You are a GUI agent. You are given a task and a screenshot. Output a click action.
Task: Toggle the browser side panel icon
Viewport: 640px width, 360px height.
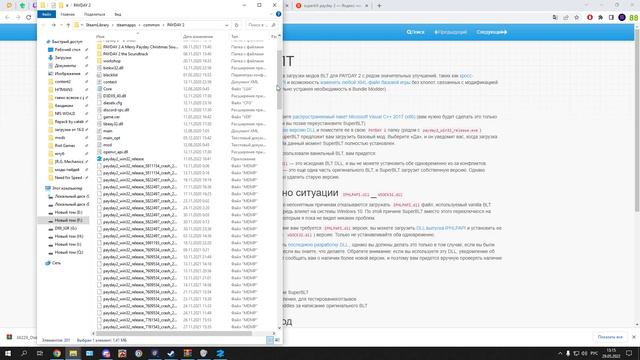coord(611,18)
